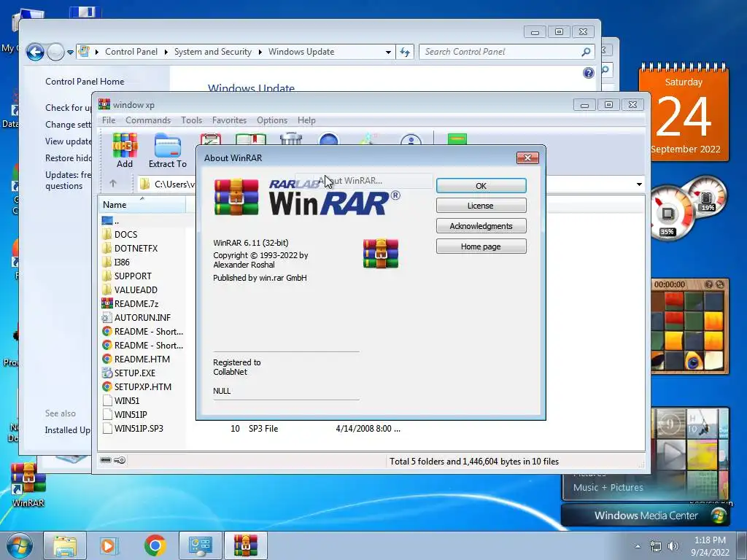Open the Commands menu
The width and height of the screenshot is (747, 560).
click(148, 120)
